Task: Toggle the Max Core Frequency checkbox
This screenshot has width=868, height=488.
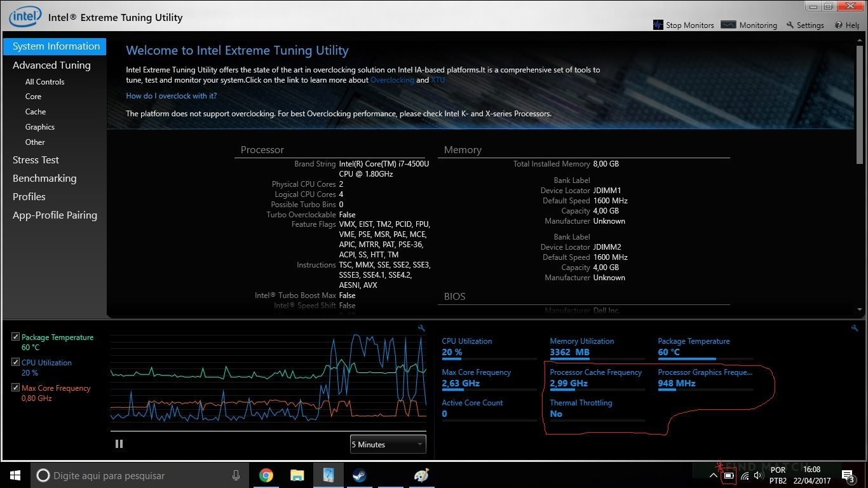Action: point(16,388)
